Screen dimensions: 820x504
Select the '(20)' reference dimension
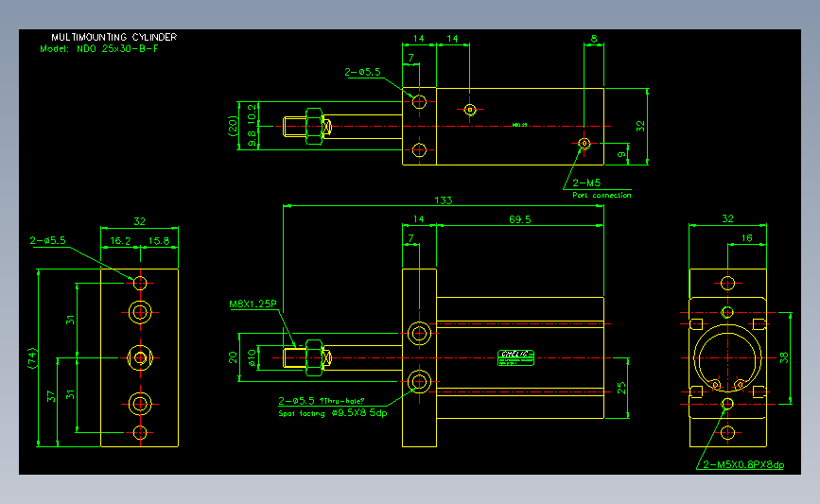click(233, 126)
